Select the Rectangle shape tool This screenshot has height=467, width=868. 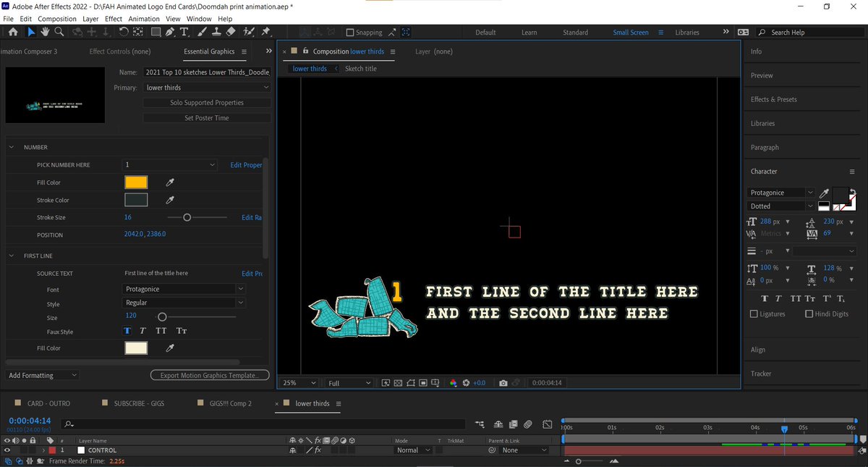[156, 32]
